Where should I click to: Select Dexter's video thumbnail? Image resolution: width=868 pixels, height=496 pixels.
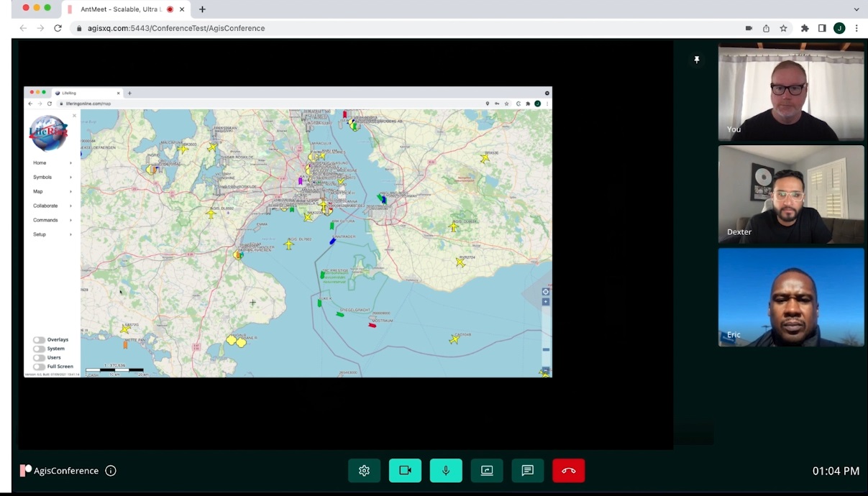click(x=791, y=195)
